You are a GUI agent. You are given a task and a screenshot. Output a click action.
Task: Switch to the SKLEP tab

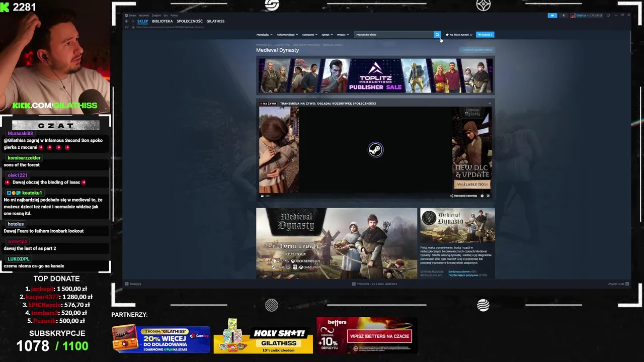(x=143, y=21)
